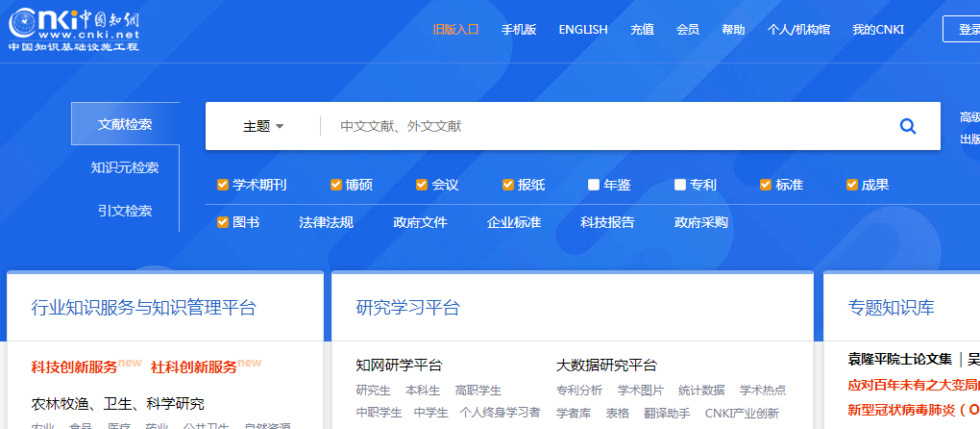Open 大数据研究平台 link
980x429 pixels.
coord(606,366)
